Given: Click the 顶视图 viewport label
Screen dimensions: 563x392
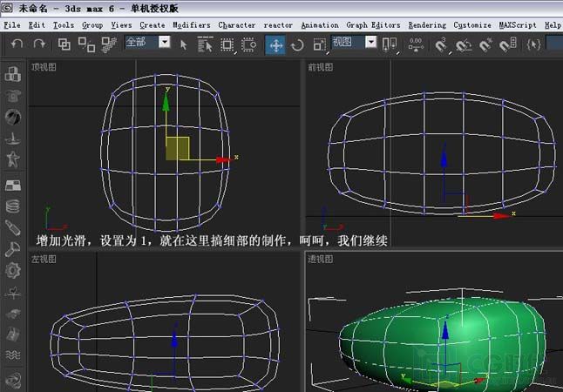Looking at the screenshot, I should coord(44,67).
